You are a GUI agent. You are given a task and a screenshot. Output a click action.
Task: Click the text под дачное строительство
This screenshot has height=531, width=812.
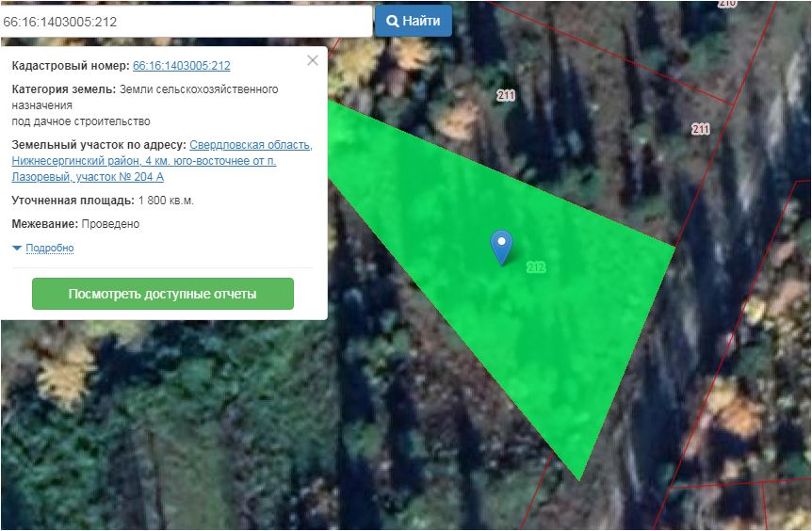[x=81, y=121]
